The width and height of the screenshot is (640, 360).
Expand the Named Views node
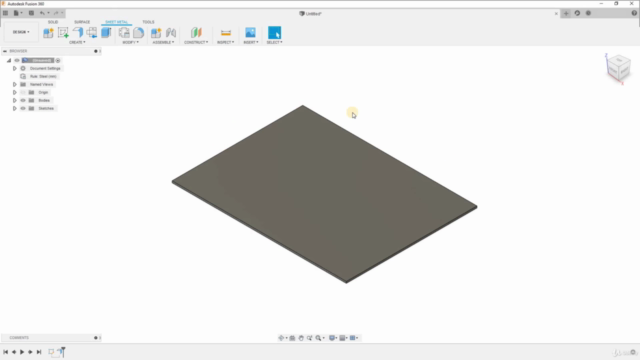(x=15, y=84)
